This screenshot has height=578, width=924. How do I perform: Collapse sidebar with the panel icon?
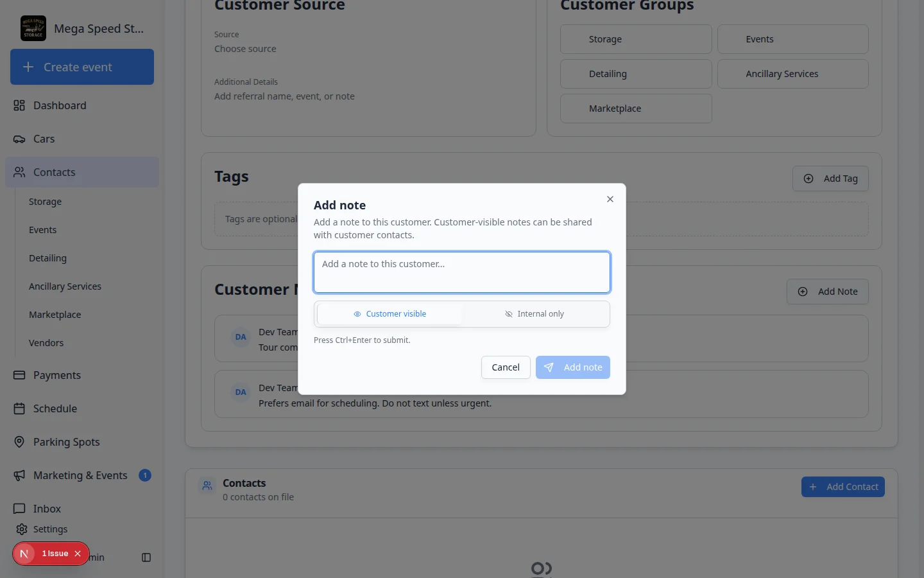(x=146, y=557)
